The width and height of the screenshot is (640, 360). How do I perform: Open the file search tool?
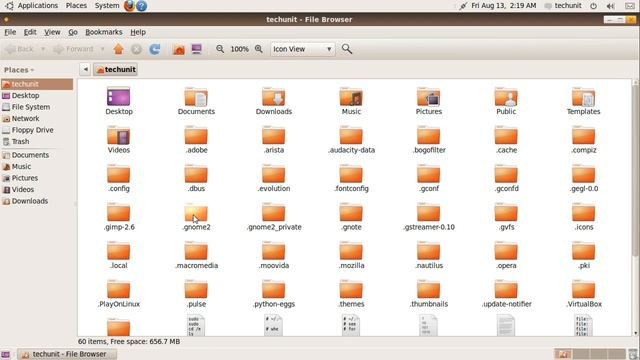(347, 49)
